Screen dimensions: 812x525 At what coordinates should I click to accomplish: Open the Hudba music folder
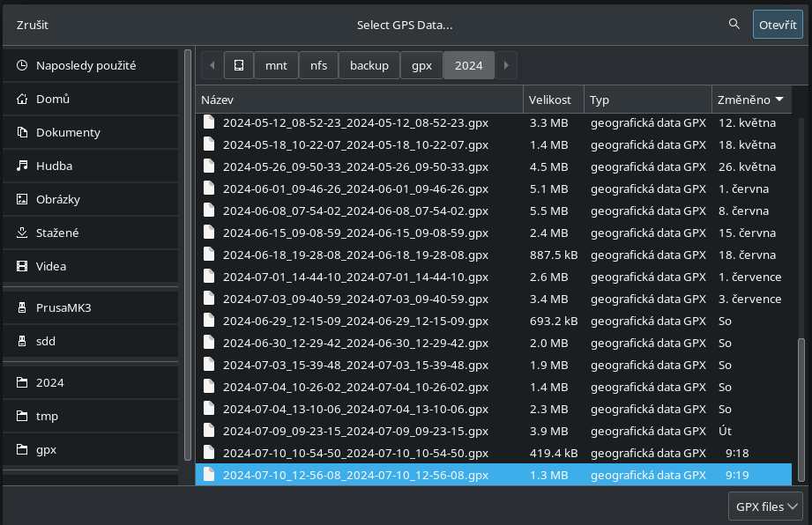click(x=54, y=166)
